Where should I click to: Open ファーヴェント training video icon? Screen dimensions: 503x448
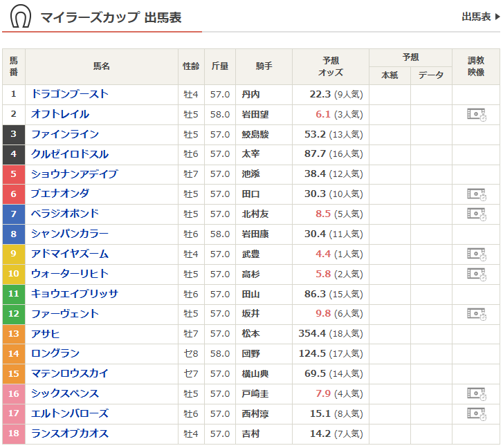pyautogui.click(x=476, y=315)
